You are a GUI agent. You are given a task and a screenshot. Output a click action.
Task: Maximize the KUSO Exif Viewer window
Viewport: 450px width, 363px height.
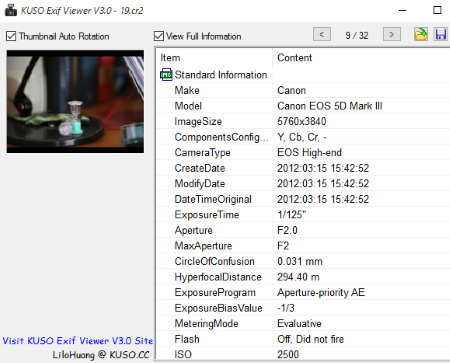pyautogui.click(x=437, y=10)
